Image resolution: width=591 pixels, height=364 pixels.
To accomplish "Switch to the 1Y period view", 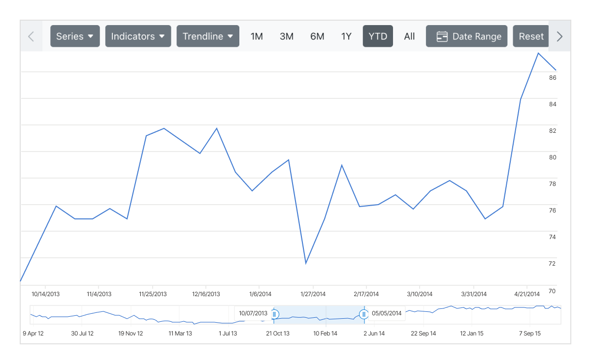I will coord(346,36).
